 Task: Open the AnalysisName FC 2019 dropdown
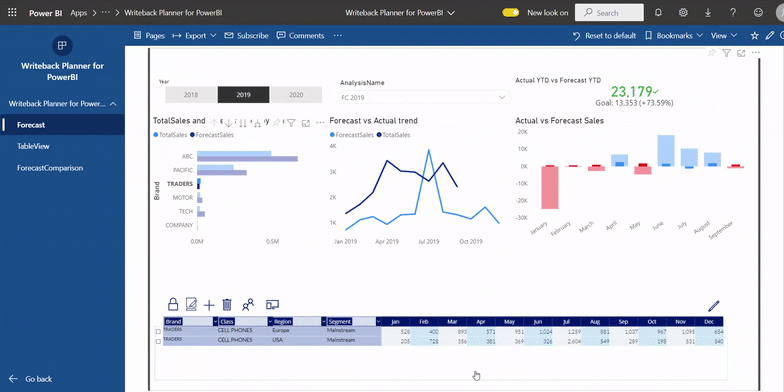(423, 98)
